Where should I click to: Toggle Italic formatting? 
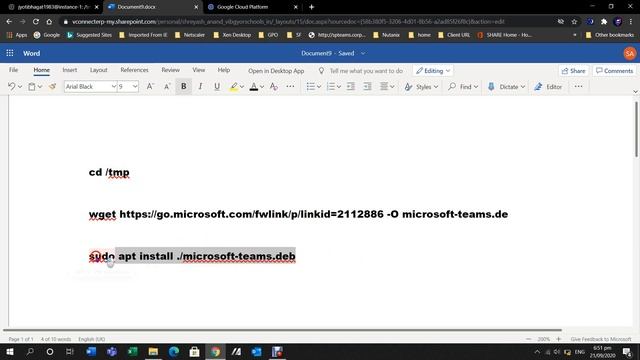pyautogui.click(x=200, y=87)
